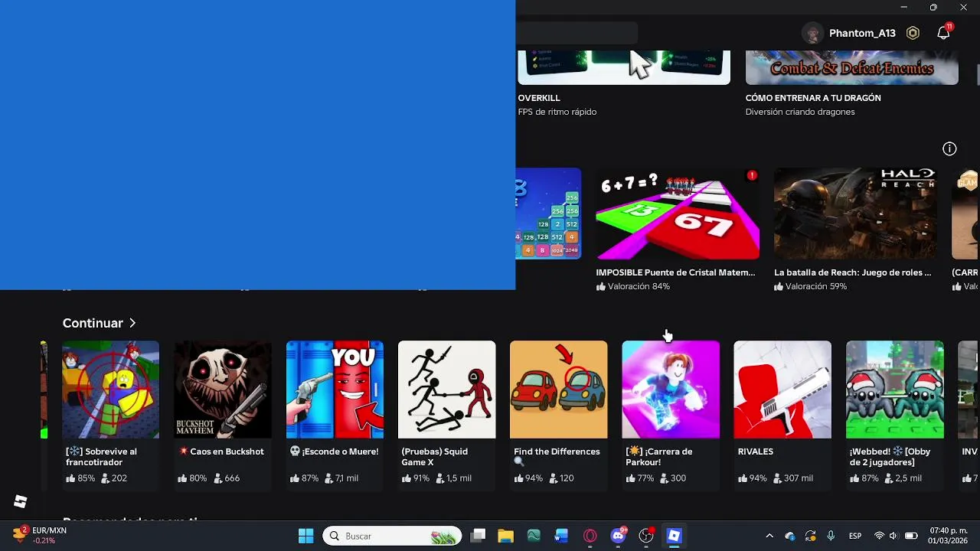
Task: Click the sync update tray icon
Action: [811, 536]
